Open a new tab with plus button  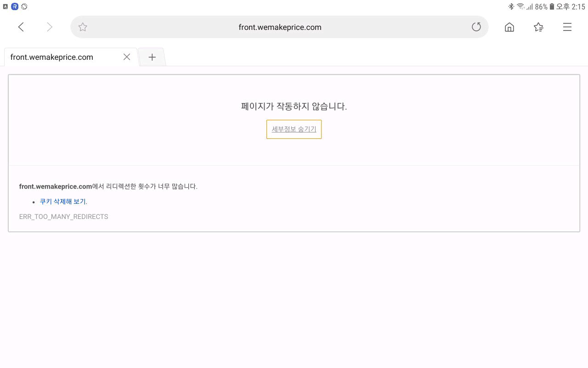152,57
